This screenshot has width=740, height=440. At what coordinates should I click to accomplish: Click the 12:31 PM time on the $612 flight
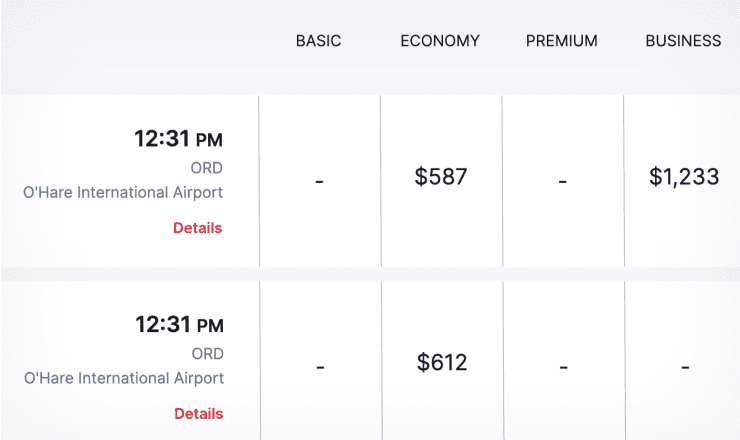tap(179, 324)
